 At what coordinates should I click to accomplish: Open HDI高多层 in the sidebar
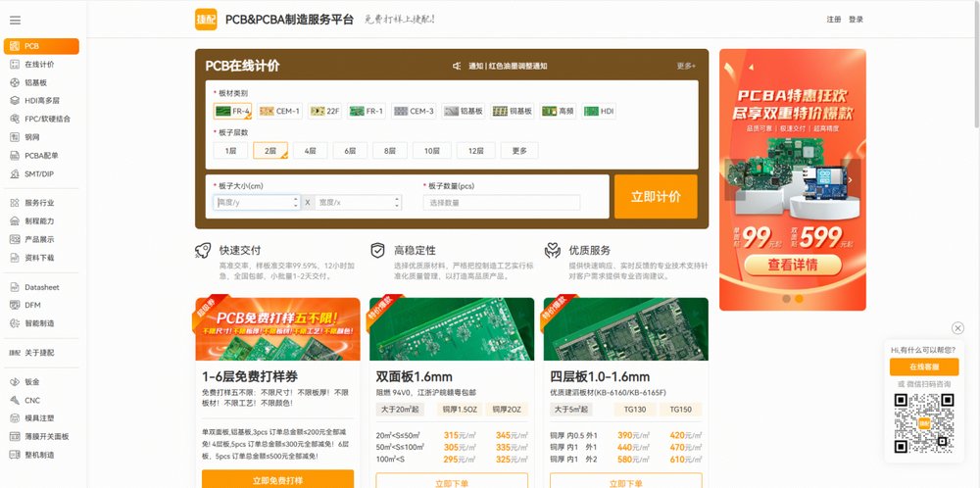(x=41, y=100)
